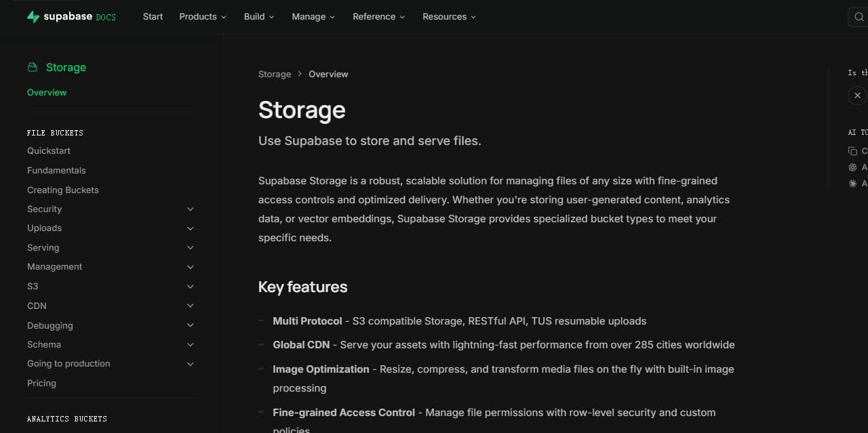Click the Debugging sidebar item label

pos(50,325)
